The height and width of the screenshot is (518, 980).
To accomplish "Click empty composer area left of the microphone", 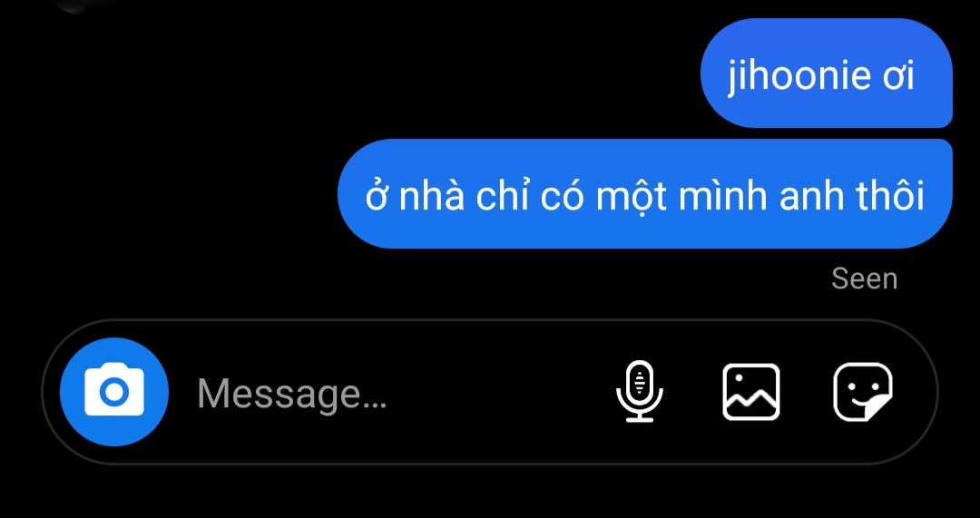I will [x=500, y=393].
